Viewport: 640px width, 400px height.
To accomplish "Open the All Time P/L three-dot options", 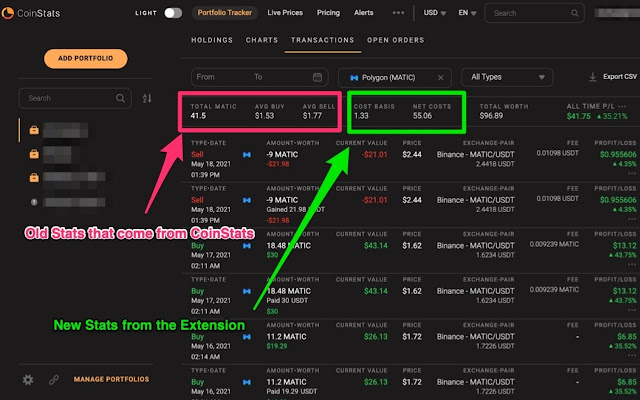I will pos(622,106).
